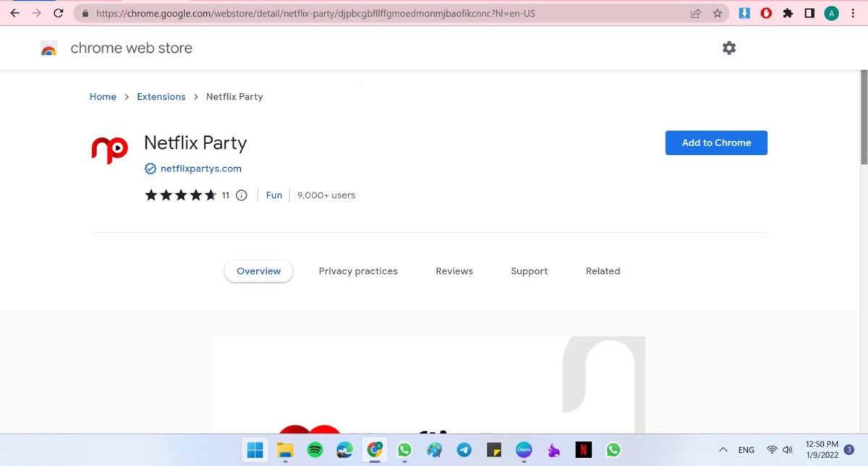Viewport: 868px width, 466px height.
Task: Go to Extensions in the breadcrumb
Action: click(x=161, y=97)
